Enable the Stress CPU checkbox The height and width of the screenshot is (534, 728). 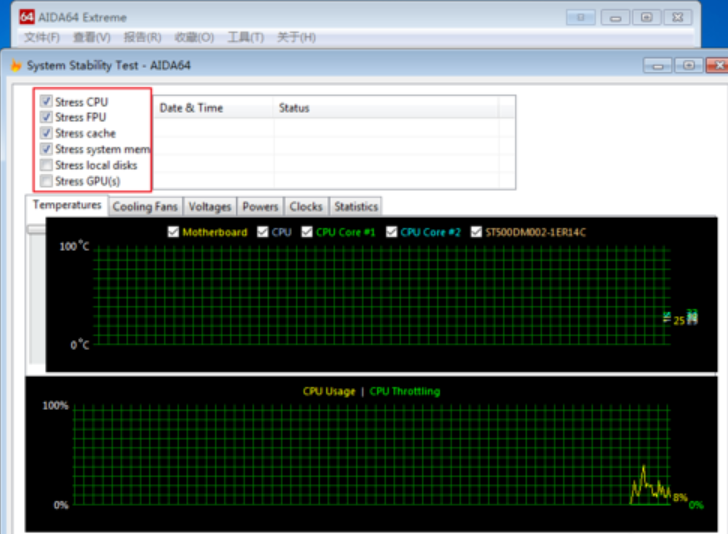(x=46, y=102)
